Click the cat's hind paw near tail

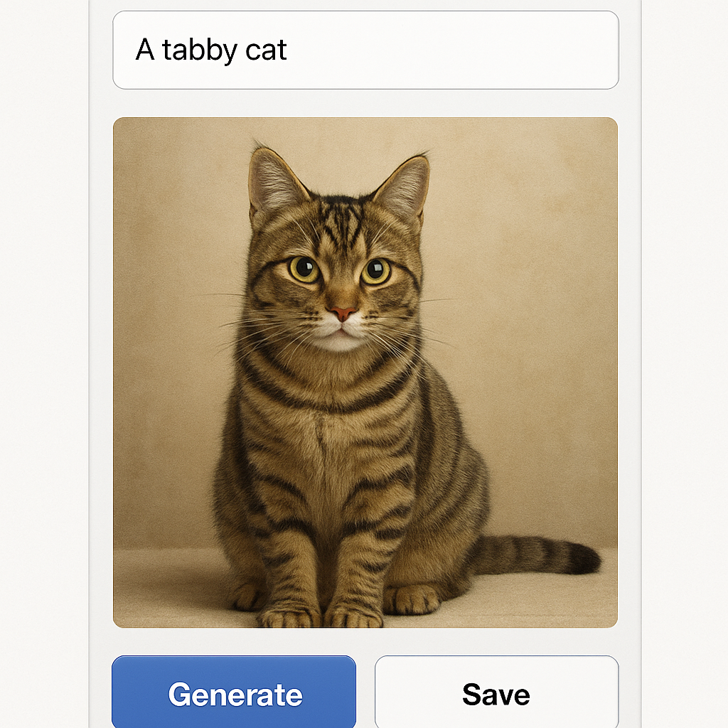(412, 599)
